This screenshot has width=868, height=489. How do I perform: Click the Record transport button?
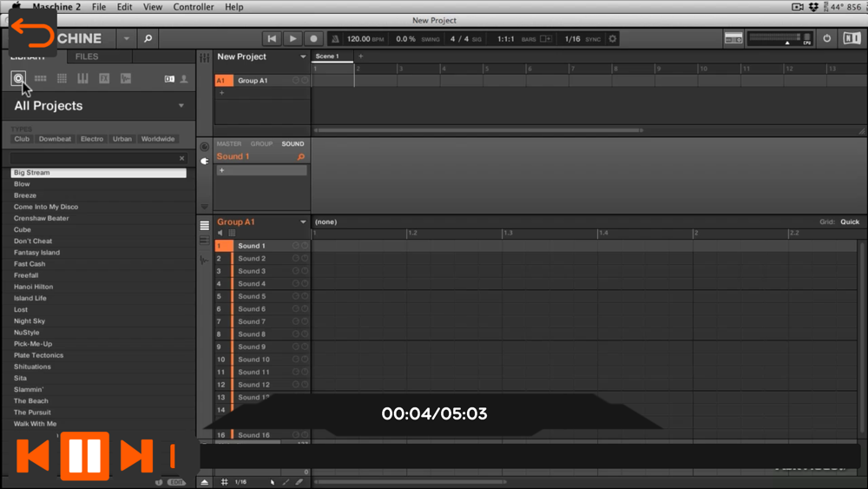[x=313, y=39]
